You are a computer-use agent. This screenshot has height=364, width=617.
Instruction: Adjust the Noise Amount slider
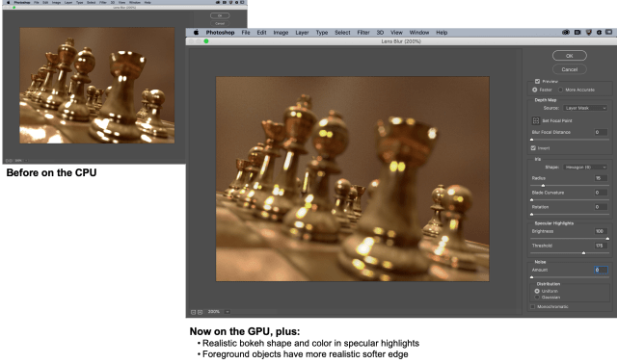tap(531, 277)
